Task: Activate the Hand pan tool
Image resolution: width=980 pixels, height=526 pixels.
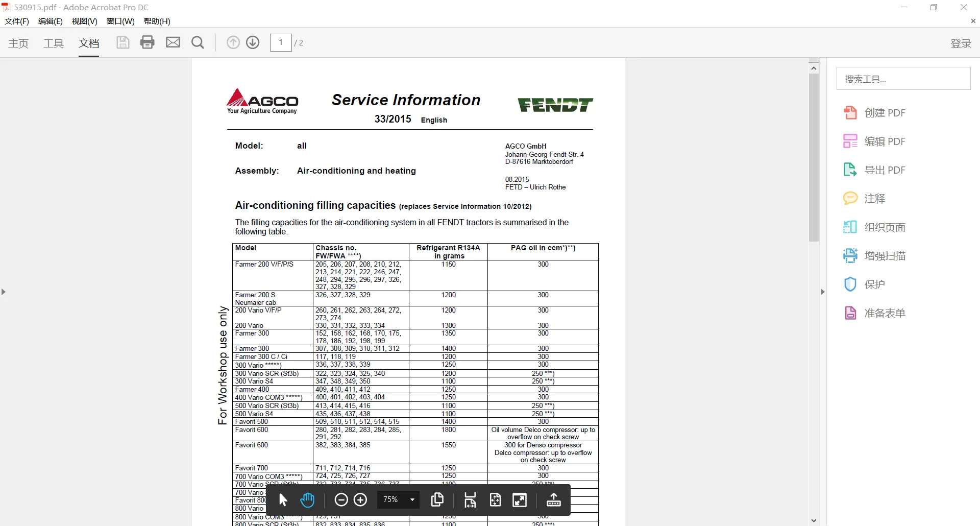Action: click(307, 500)
